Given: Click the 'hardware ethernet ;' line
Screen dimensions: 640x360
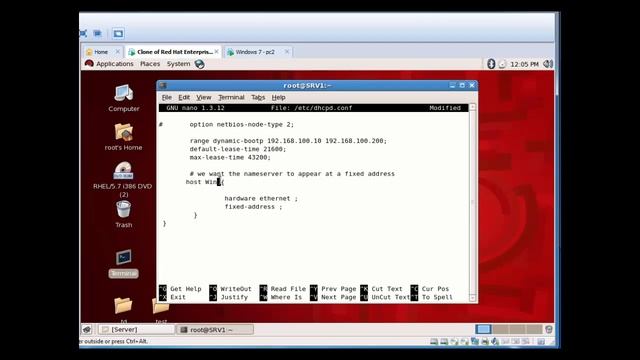Looking at the screenshot, I should coord(261,198).
